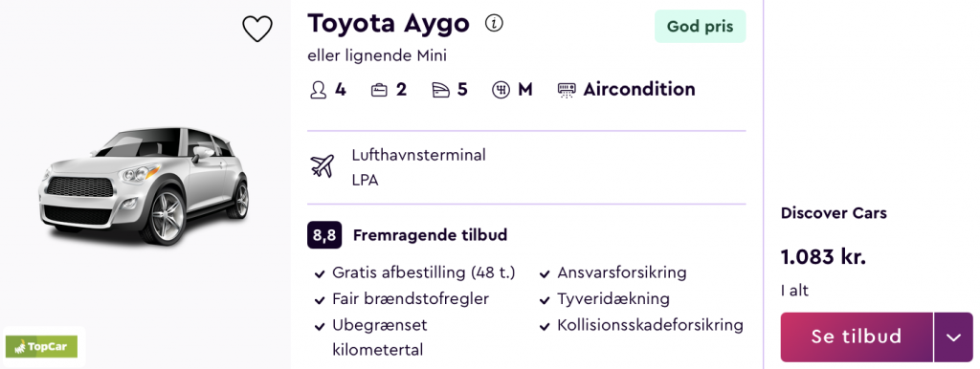Open the info icon beside Toyota Aygo
Screen dimensions: 980x369
point(495,24)
